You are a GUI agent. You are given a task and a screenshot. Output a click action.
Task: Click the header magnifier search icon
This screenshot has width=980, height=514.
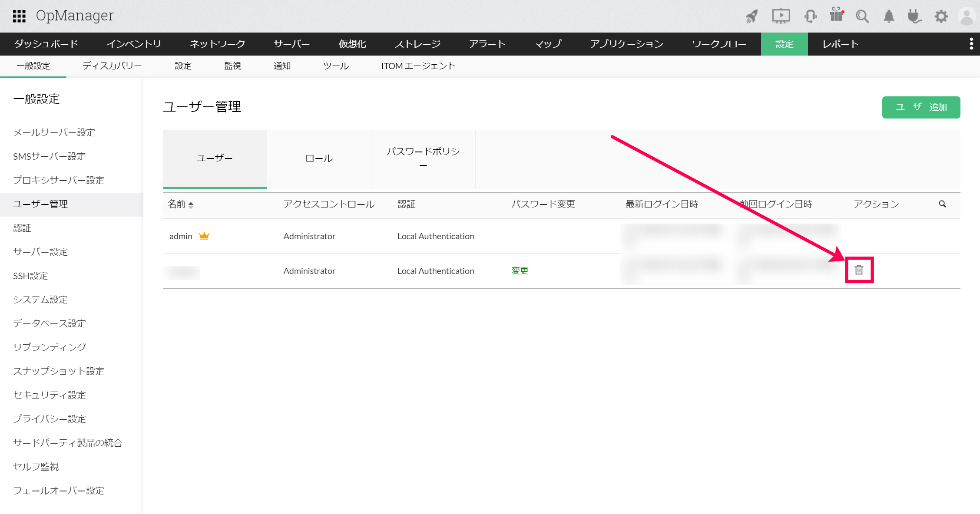tap(862, 16)
